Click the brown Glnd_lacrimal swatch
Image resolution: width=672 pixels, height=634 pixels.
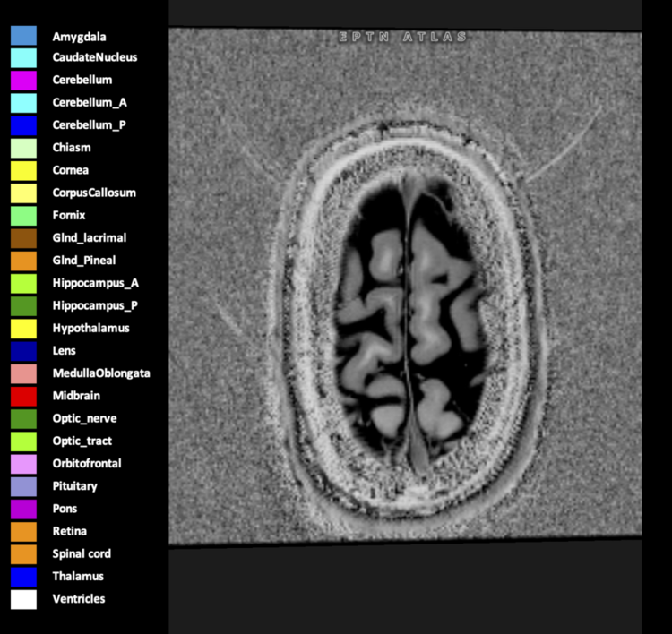point(23,238)
